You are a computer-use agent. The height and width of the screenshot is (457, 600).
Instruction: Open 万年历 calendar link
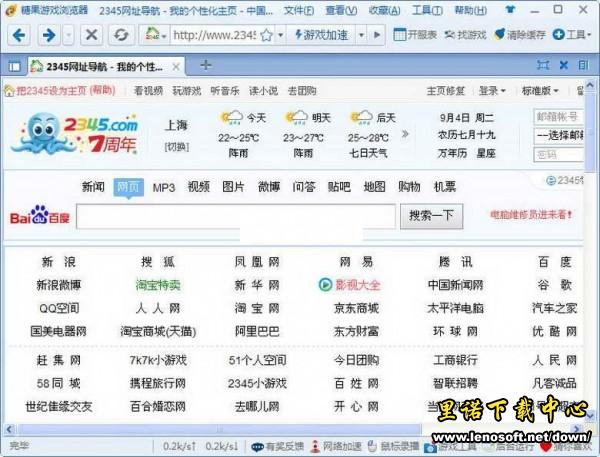point(452,153)
